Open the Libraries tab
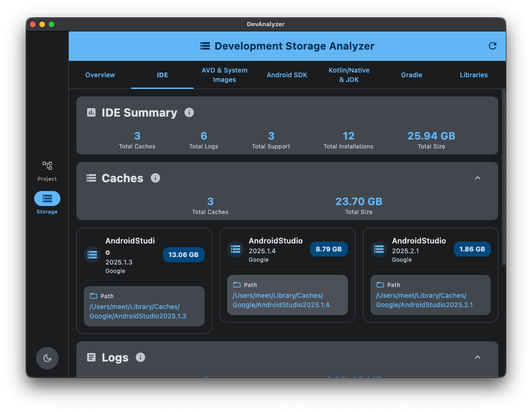 pyautogui.click(x=473, y=75)
